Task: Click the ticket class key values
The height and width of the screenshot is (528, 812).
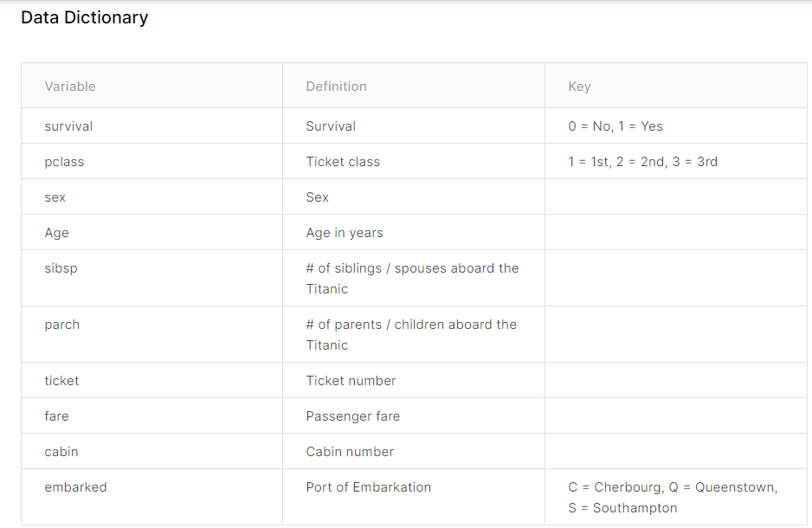Action: (642, 162)
